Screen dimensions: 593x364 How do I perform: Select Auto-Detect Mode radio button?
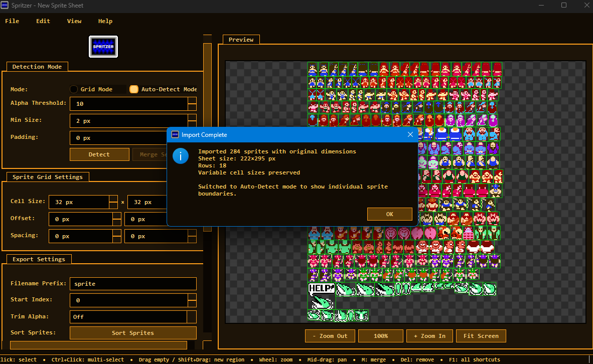tap(134, 89)
